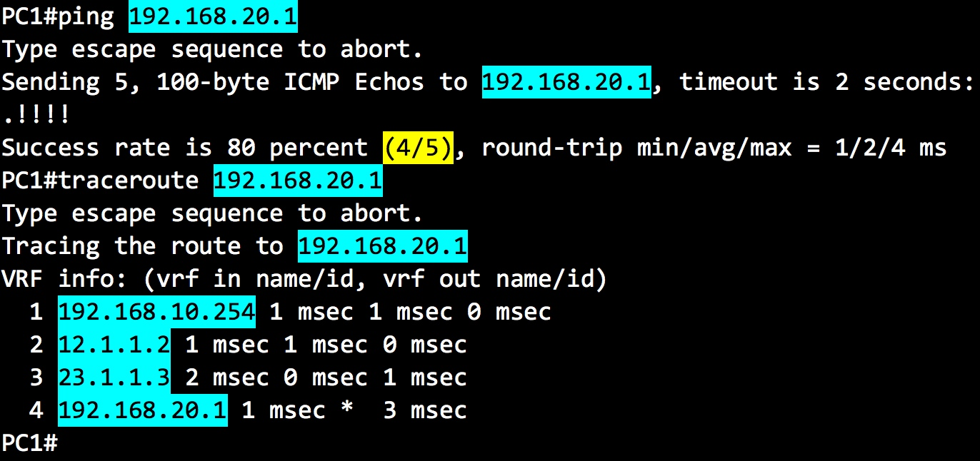Click the highlighted IP in the ping command
Screen dimensions: 980x461
pos(213,16)
